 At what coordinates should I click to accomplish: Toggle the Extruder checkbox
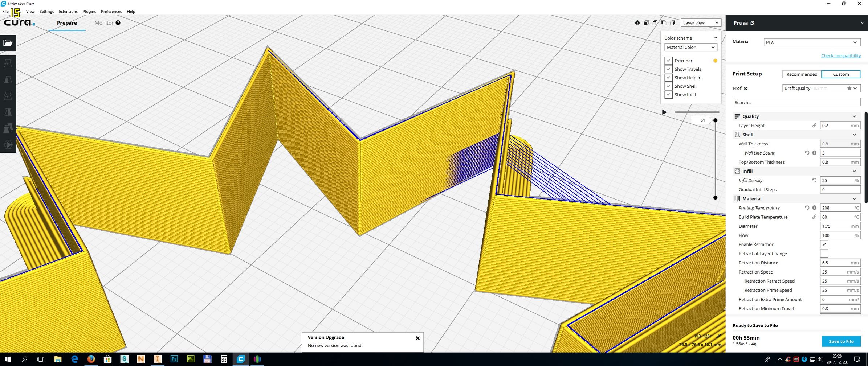point(668,61)
